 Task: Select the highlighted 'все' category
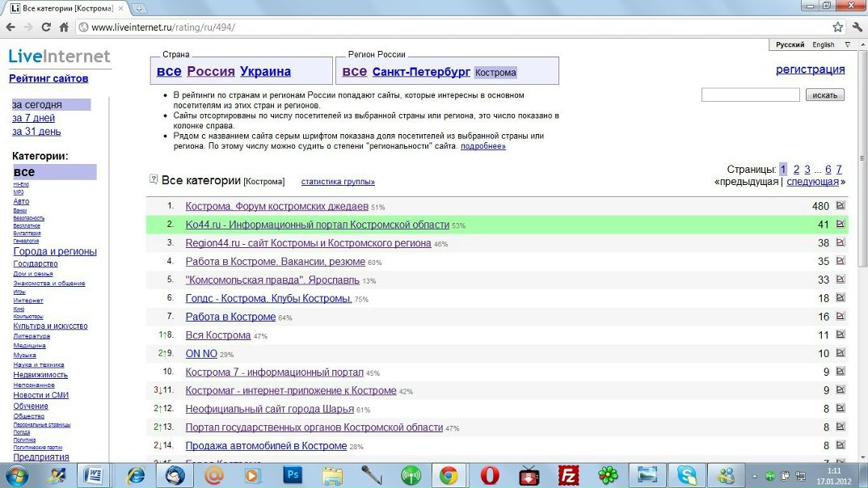pos(54,172)
